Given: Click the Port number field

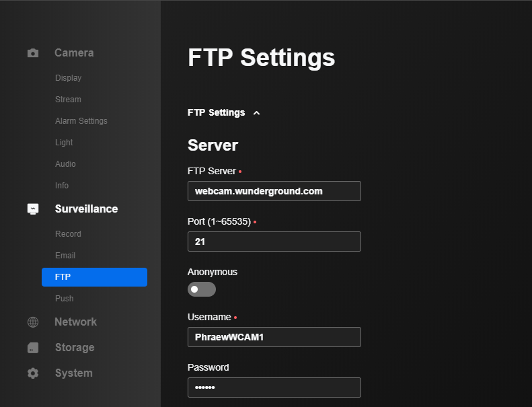Looking at the screenshot, I should pos(274,242).
